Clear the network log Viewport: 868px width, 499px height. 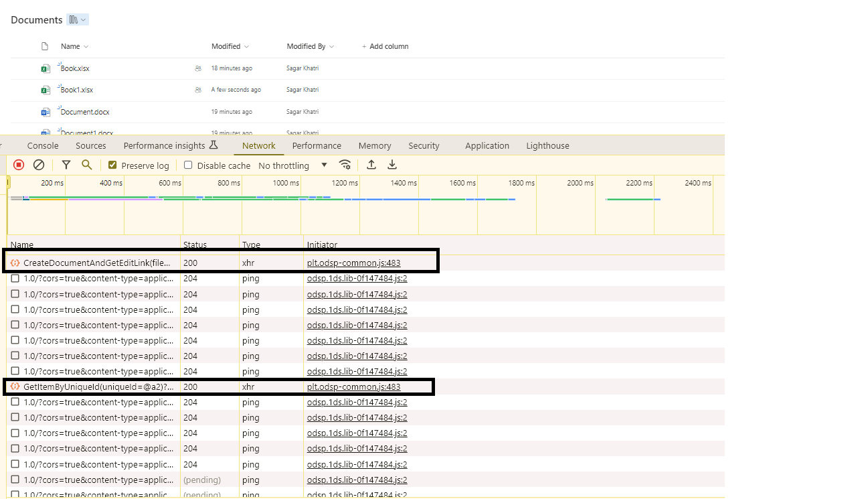[x=38, y=165]
